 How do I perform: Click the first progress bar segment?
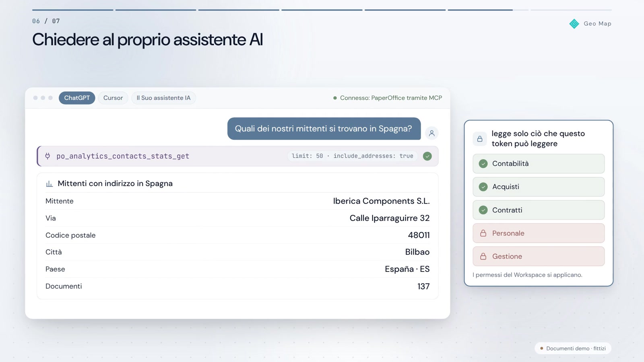coord(72,10)
